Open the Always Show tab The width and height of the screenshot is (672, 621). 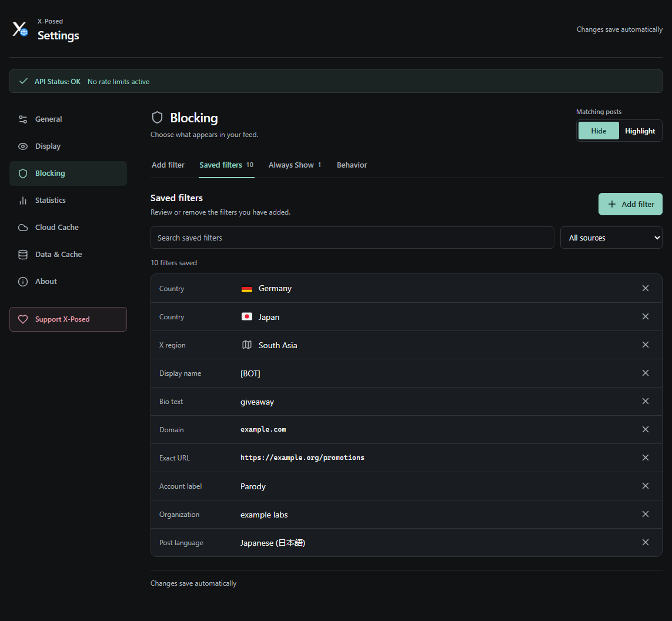coord(295,165)
